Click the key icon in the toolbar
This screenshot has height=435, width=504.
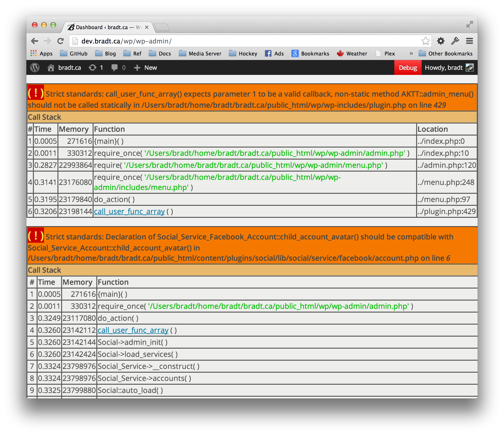(x=455, y=41)
